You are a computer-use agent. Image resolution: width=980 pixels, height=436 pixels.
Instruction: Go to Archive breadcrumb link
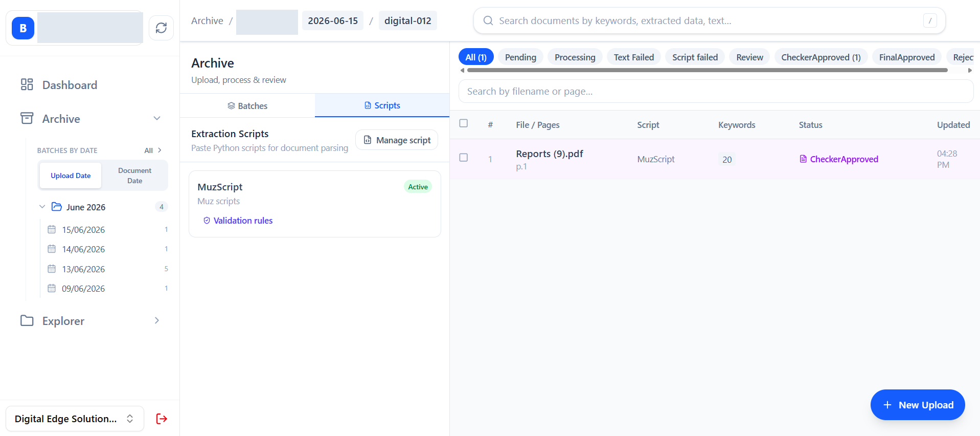(x=207, y=20)
